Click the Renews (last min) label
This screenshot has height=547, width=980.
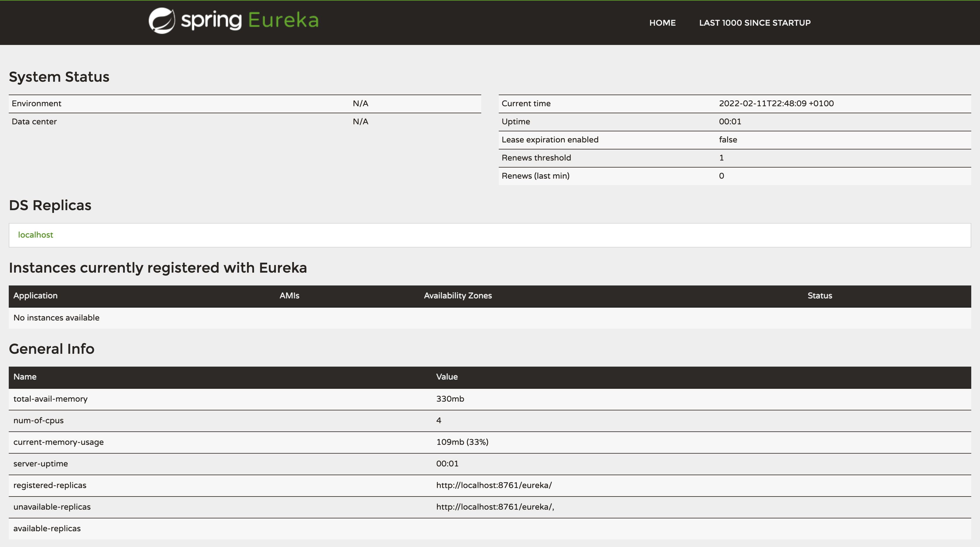pos(535,176)
